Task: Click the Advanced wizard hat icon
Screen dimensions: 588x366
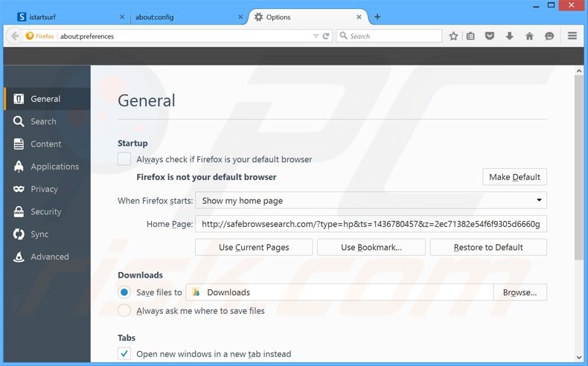Action: click(x=19, y=257)
